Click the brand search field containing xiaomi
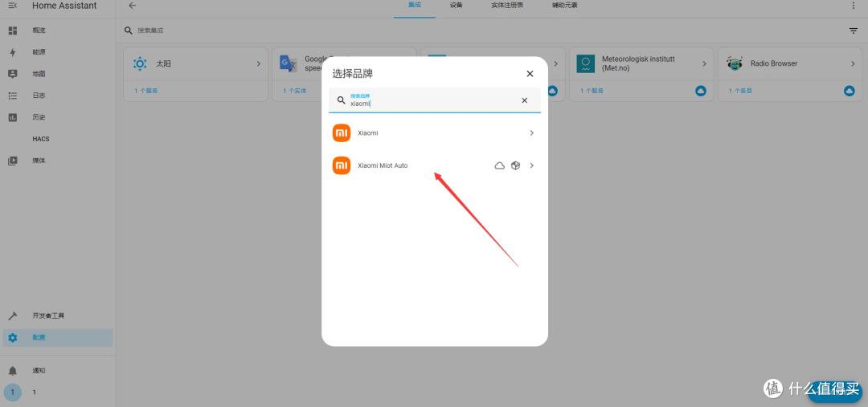This screenshot has height=407, width=868. [435, 100]
